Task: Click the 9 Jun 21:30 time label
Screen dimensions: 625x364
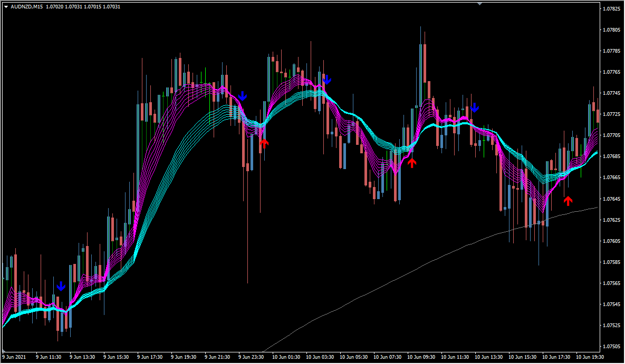Action: tap(217, 357)
